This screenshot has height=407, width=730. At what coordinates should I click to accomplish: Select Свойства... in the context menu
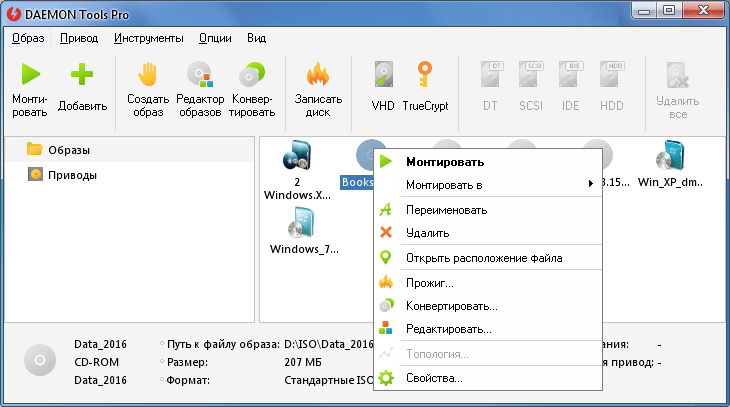pyautogui.click(x=434, y=379)
